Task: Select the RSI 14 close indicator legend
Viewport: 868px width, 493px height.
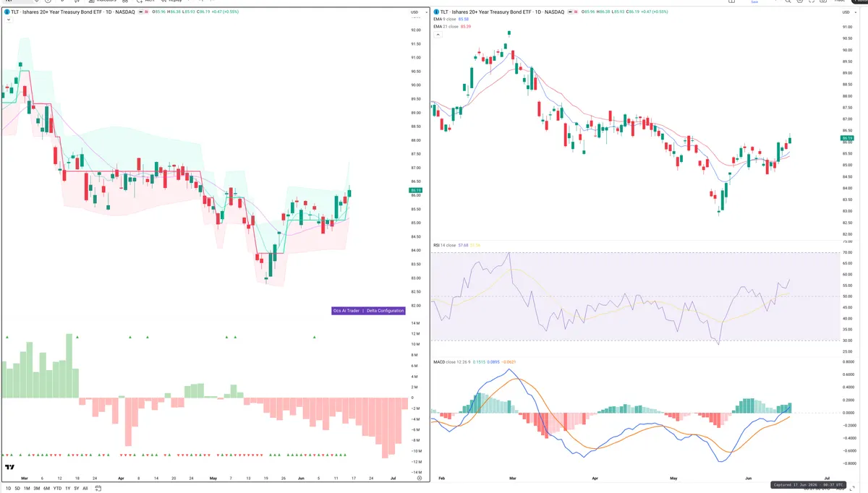Action: [444, 246]
